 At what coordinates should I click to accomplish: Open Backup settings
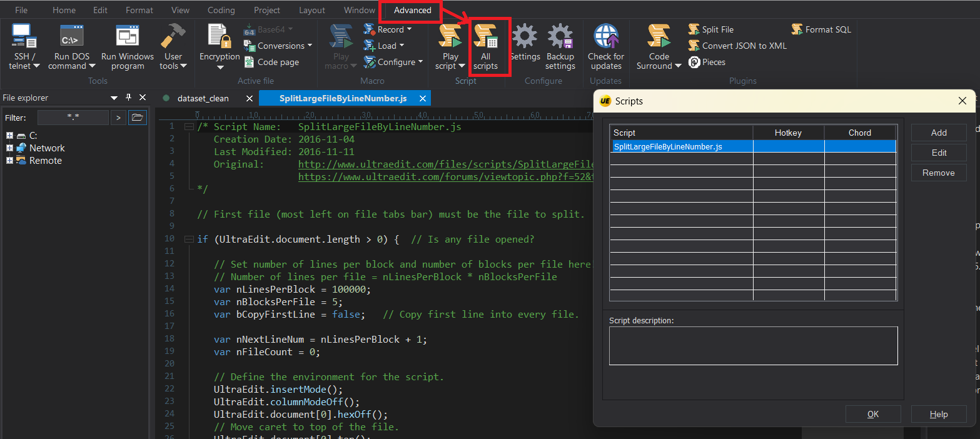[x=560, y=48]
